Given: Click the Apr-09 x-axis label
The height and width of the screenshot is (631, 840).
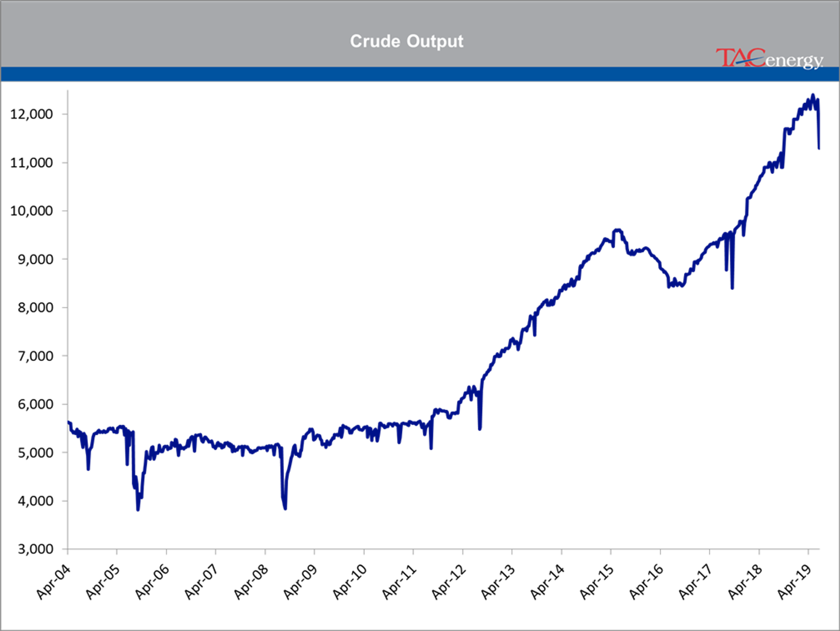Looking at the screenshot, I should [x=300, y=582].
